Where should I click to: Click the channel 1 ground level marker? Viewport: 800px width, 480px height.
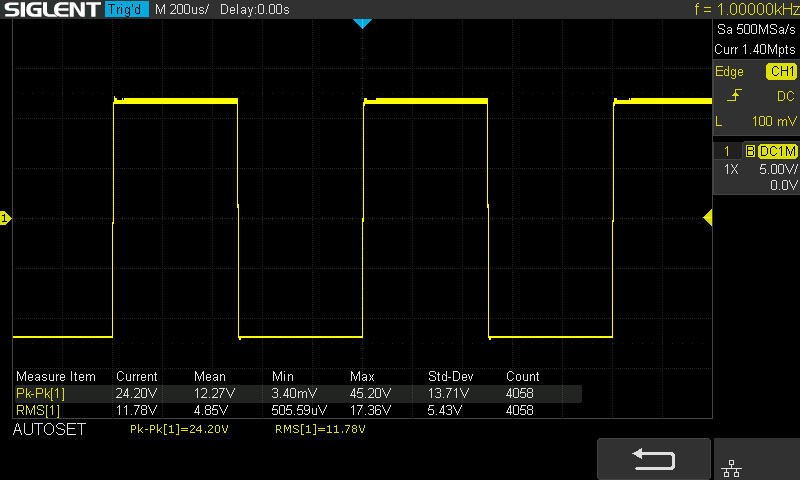coord(5,218)
